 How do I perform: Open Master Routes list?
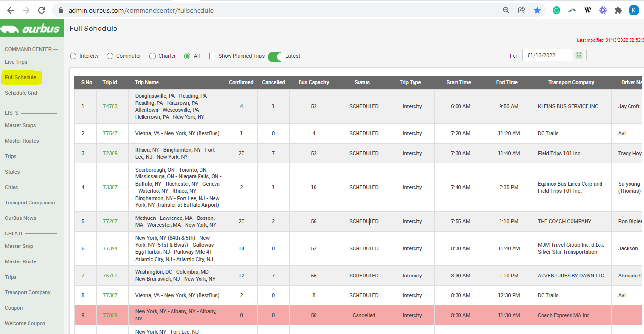tap(22, 141)
